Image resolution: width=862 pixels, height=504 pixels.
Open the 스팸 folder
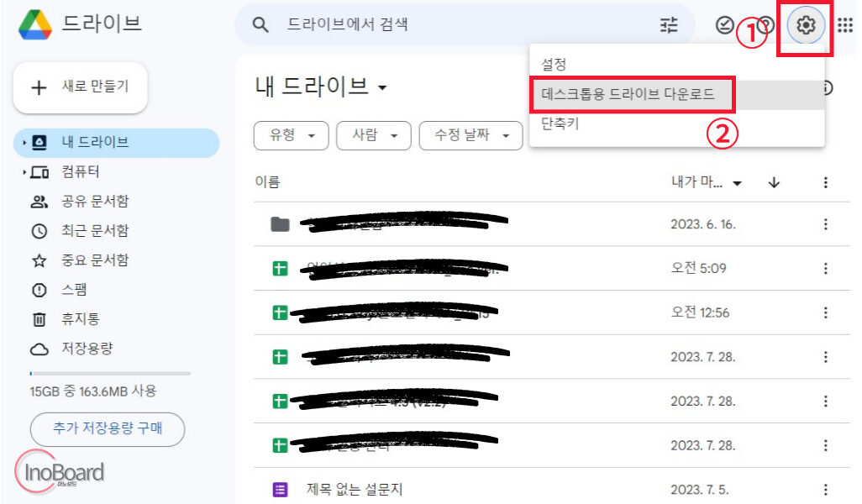(x=74, y=290)
